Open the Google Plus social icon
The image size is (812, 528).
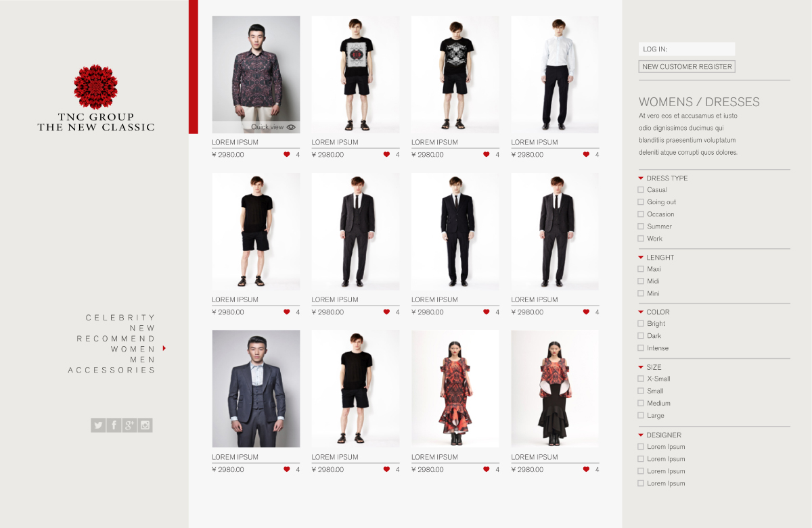[129, 425]
